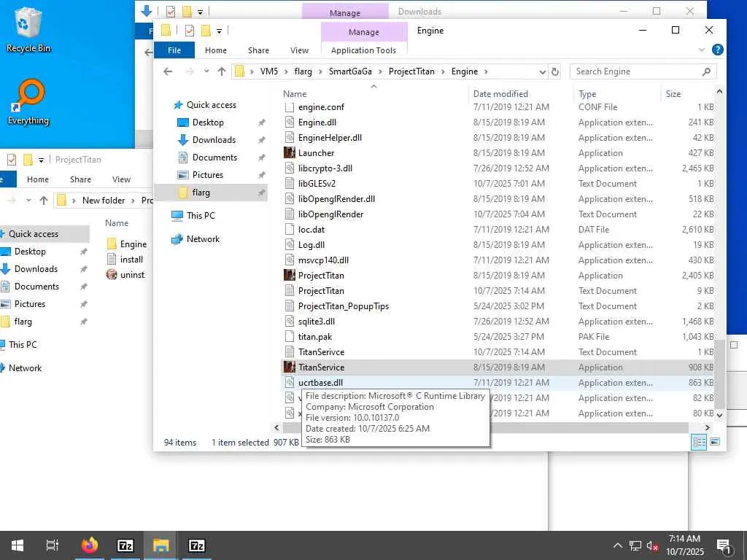The image size is (747, 560).
Task: Open Engine folder in ProjectTitan window
Action: (x=127, y=244)
